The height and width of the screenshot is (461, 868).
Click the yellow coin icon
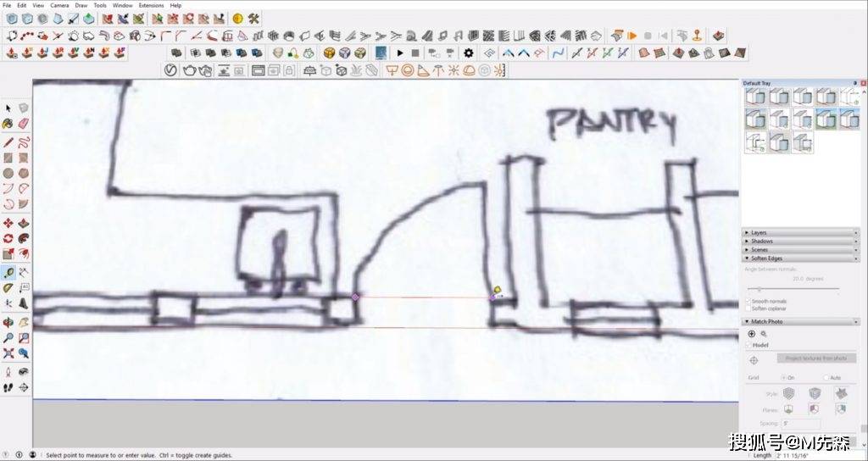[238, 19]
